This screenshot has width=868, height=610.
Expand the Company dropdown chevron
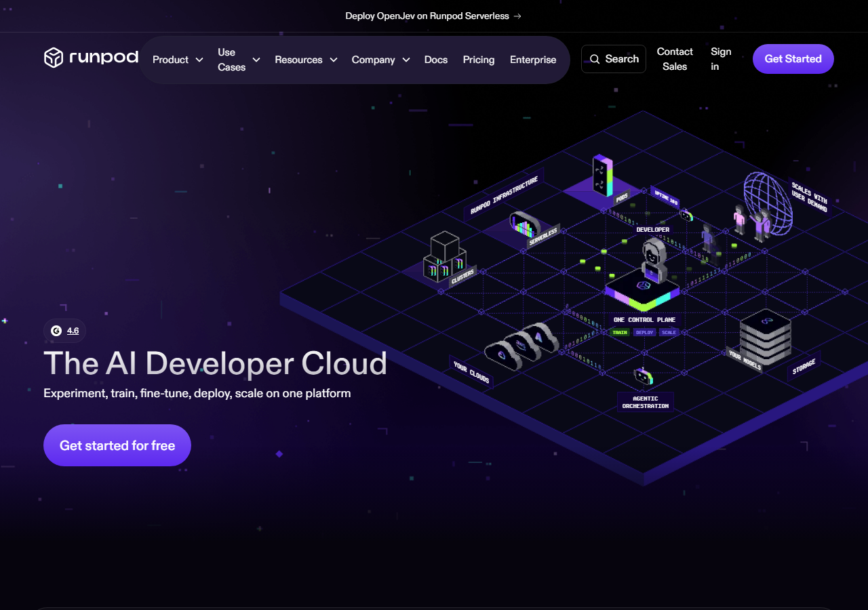406,60
